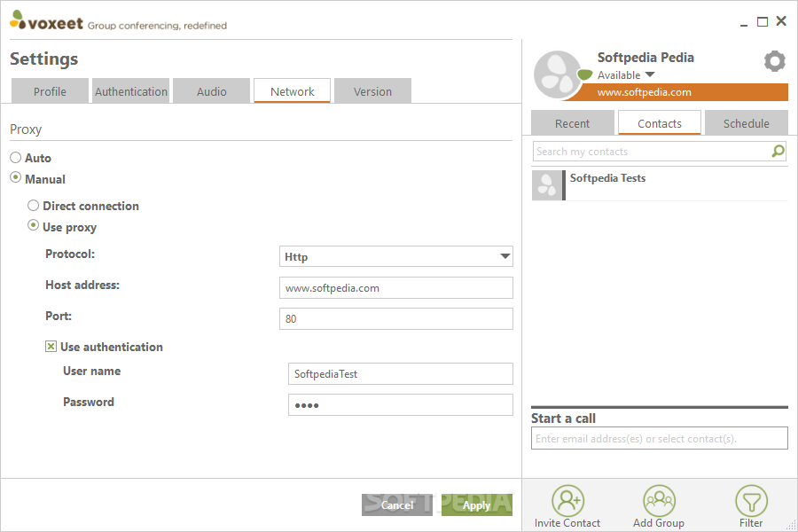
Task: Select the Manual proxy radio button
Action: [16, 177]
